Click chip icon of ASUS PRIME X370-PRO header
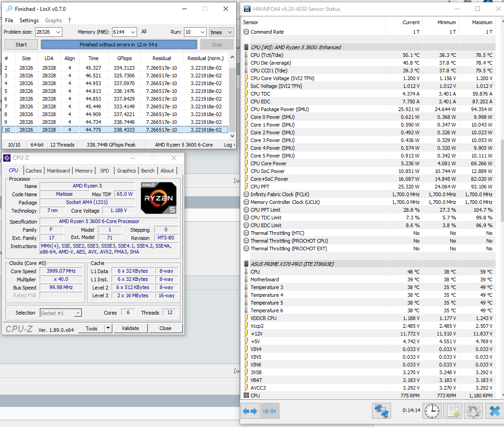504x427 pixels. click(x=246, y=264)
